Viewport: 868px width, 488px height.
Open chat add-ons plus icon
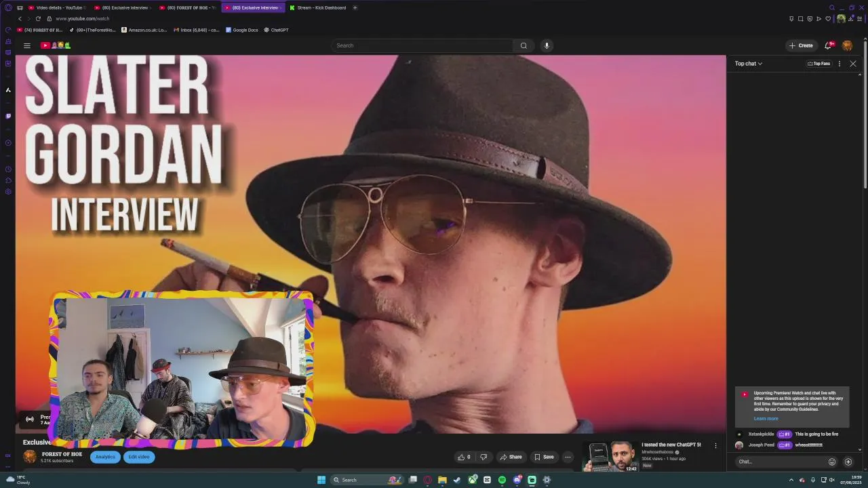848,462
